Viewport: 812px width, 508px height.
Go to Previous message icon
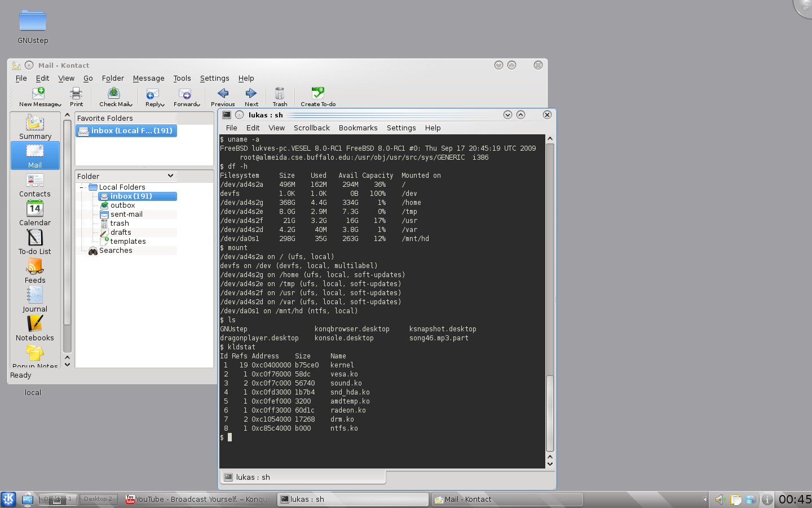click(223, 93)
